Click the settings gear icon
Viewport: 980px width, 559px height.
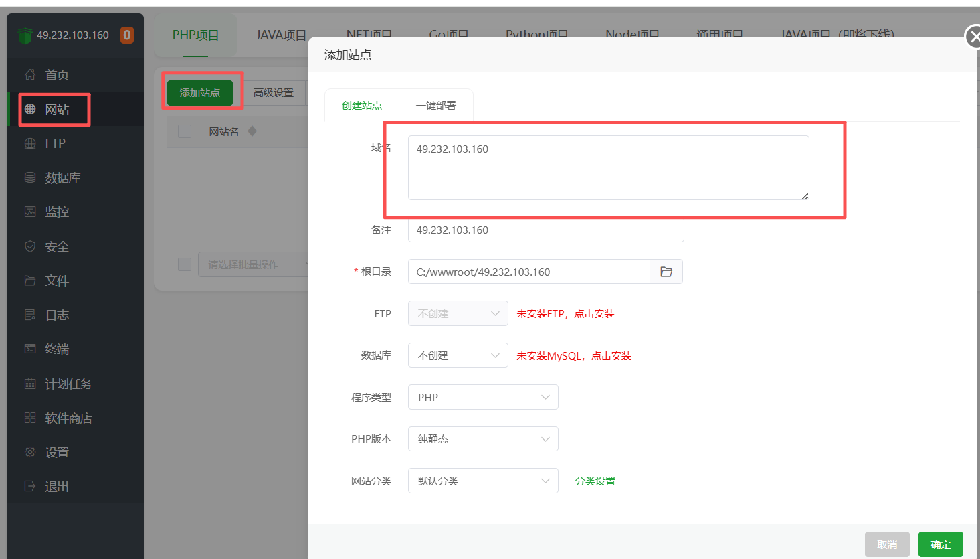pyautogui.click(x=30, y=452)
